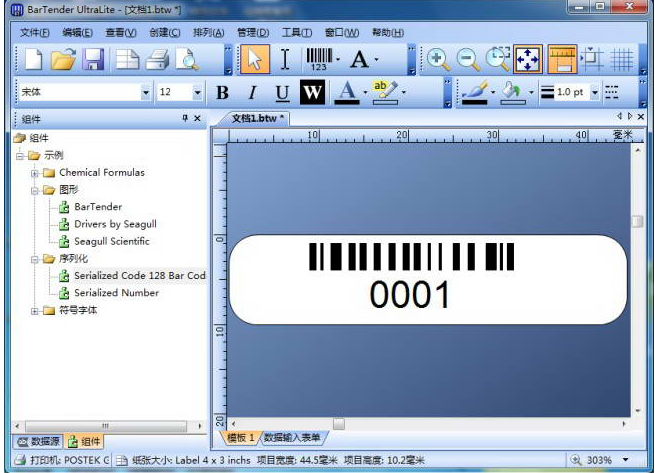The width and height of the screenshot is (655, 473).
Task: Toggle ruler display icon
Action: (x=562, y=59)
